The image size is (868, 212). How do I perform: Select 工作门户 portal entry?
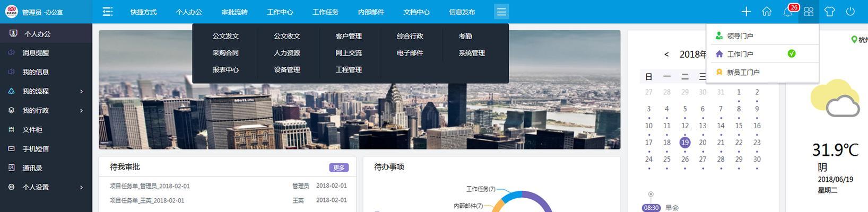click(762, 54)
